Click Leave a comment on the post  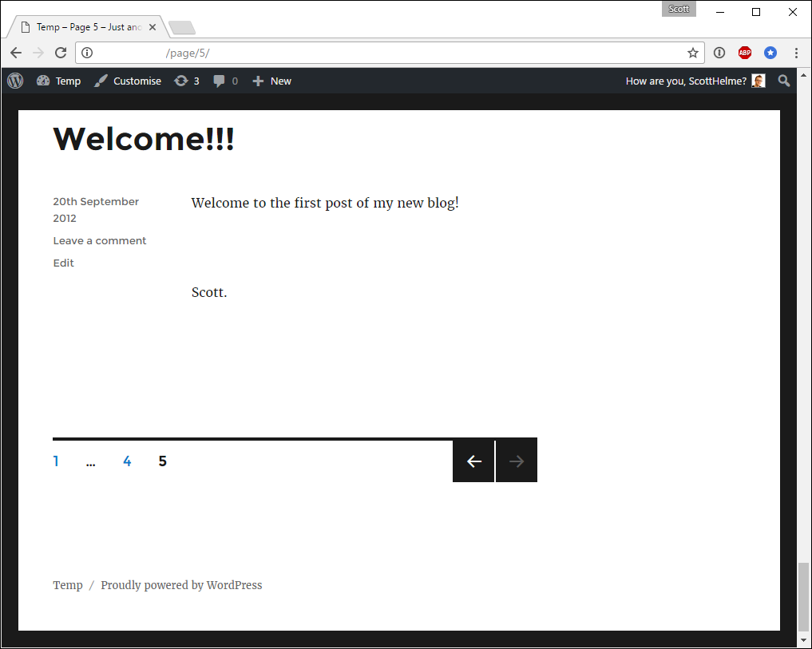[x=99, y=240]
